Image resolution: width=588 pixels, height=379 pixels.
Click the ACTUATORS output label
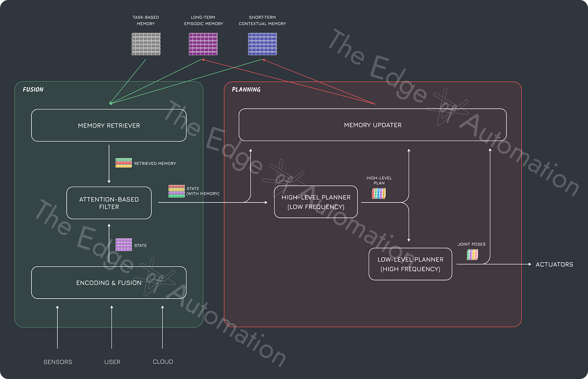554,264
